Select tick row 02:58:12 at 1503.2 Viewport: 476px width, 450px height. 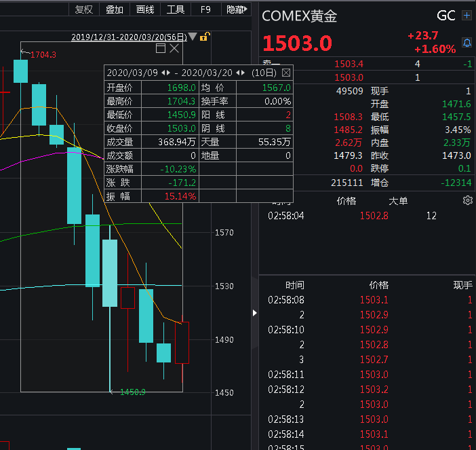[368, 389]
